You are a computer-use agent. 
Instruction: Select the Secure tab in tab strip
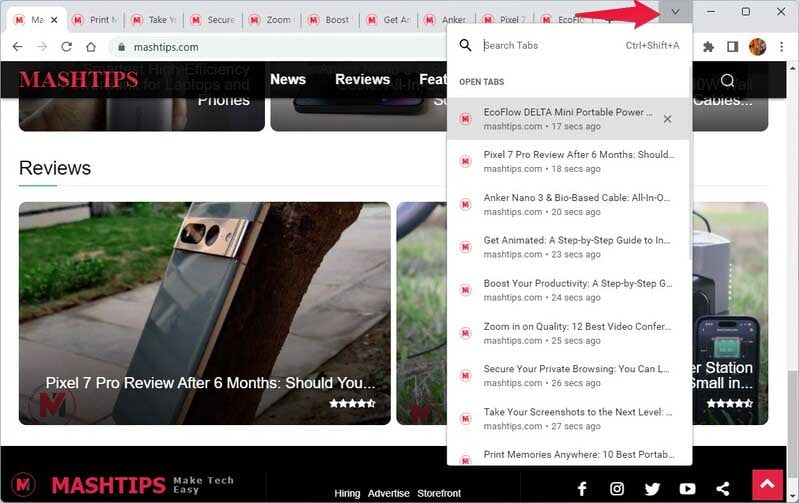pyautogui.click(x=214, y=20)
